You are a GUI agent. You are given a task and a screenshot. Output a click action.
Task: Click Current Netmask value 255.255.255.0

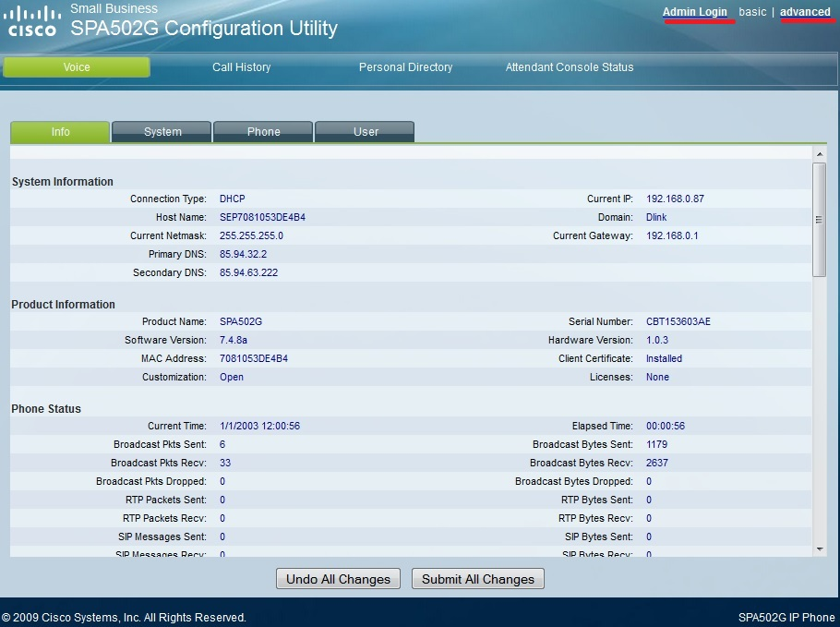[x=251, y=235]
